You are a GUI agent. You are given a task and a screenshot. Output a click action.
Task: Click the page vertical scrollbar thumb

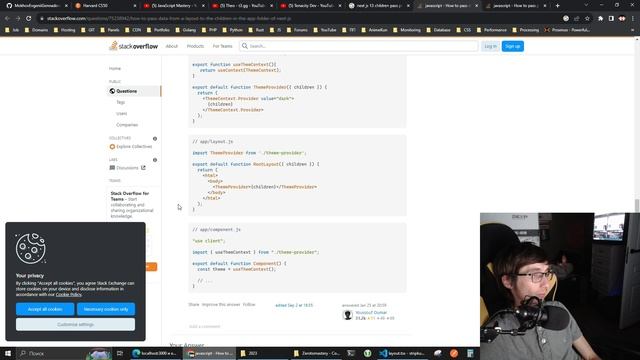click(x=637, y=206)
